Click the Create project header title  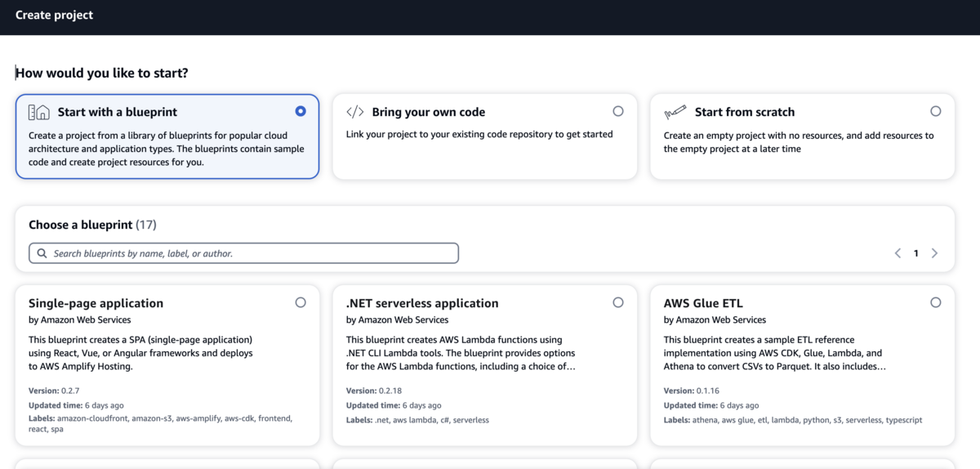tap(54, 15)
